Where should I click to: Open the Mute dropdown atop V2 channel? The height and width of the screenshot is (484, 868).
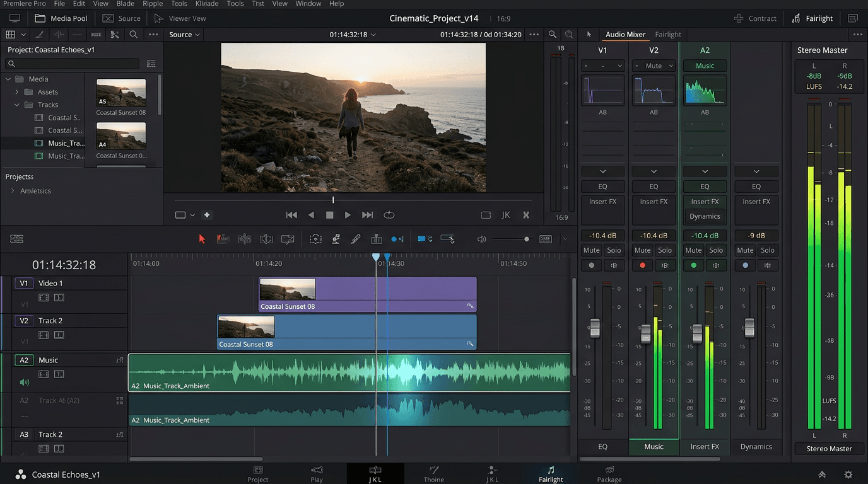pyautogui.click(x=654, y=66)
